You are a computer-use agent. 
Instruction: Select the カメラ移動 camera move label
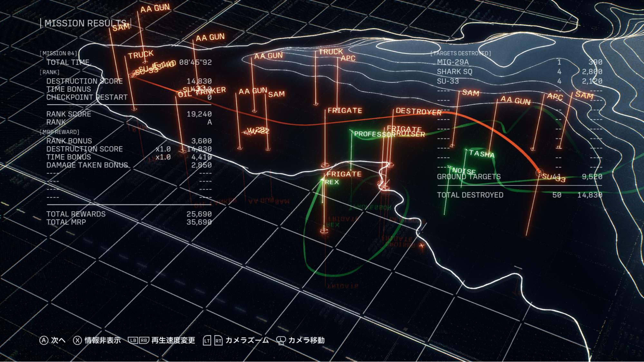tap(306, 340)
